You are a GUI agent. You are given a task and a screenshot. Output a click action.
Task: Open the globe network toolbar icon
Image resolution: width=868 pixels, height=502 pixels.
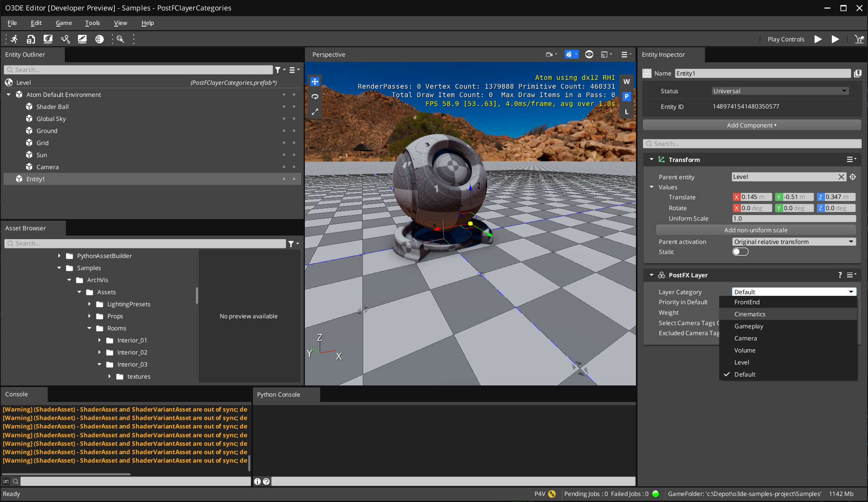click(99, 39)
